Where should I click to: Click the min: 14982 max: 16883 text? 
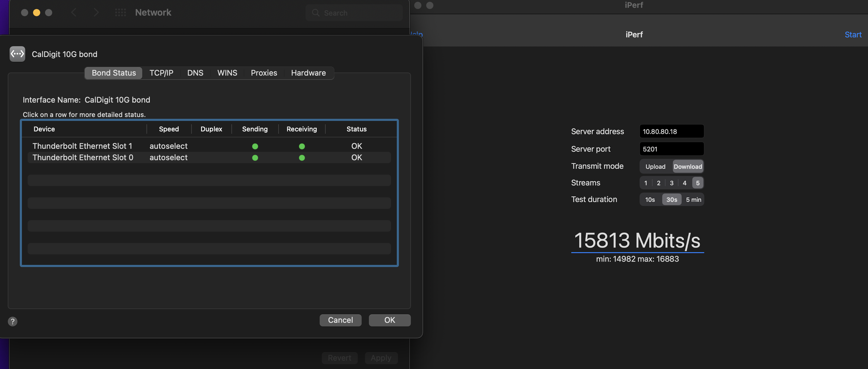coord(637,259)
